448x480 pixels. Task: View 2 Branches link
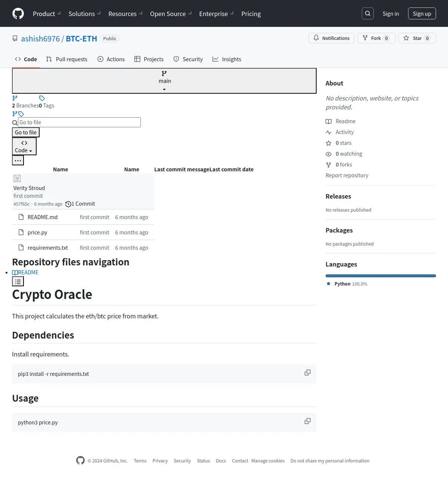pos(25,106)
